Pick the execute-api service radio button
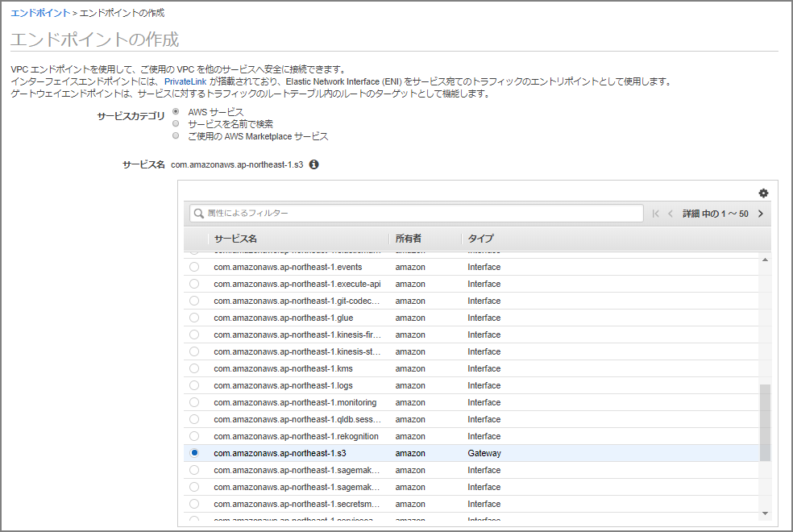793x532 pixels. click(194, 284)
